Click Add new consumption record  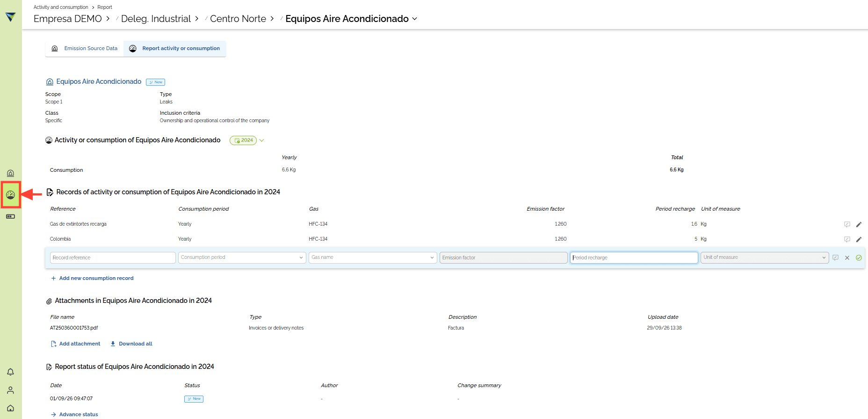pos(92,278)
